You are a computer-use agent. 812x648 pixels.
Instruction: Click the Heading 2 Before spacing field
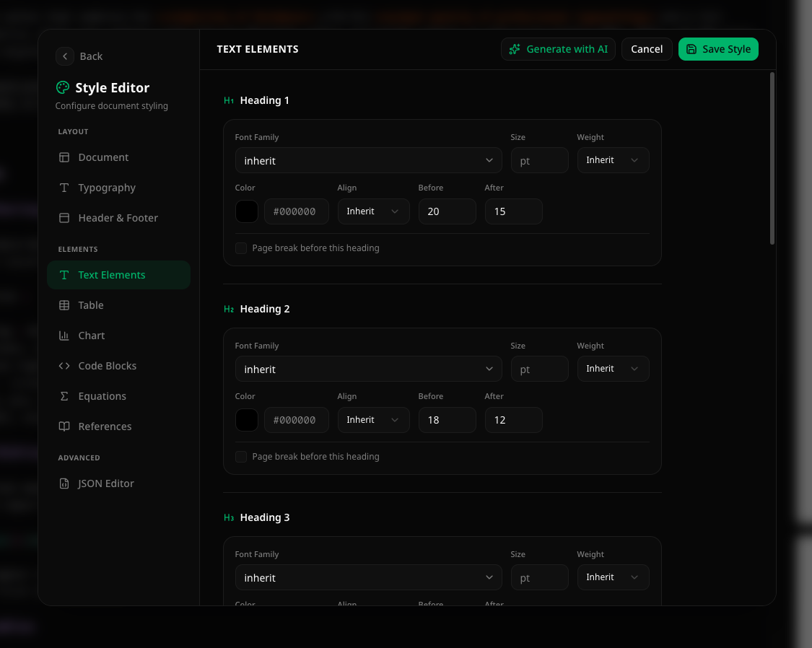tap(447, 420)
